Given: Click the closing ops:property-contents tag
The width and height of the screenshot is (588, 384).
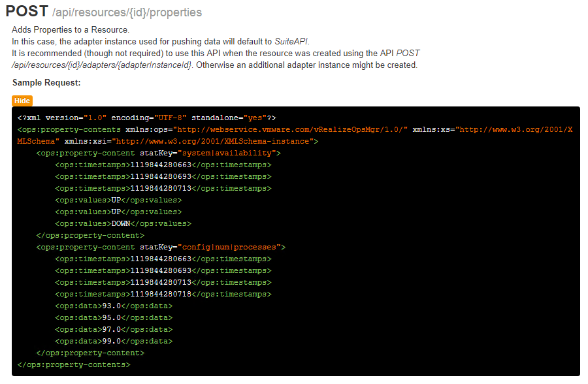Looking at the screenshot, I should (74, 364).
